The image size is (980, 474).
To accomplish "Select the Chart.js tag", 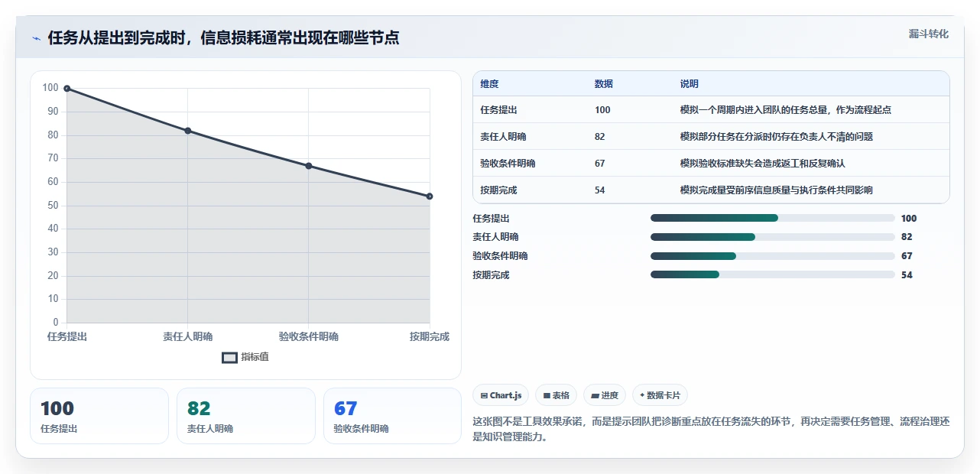I will pyautogui.click(x=501, y=395).
